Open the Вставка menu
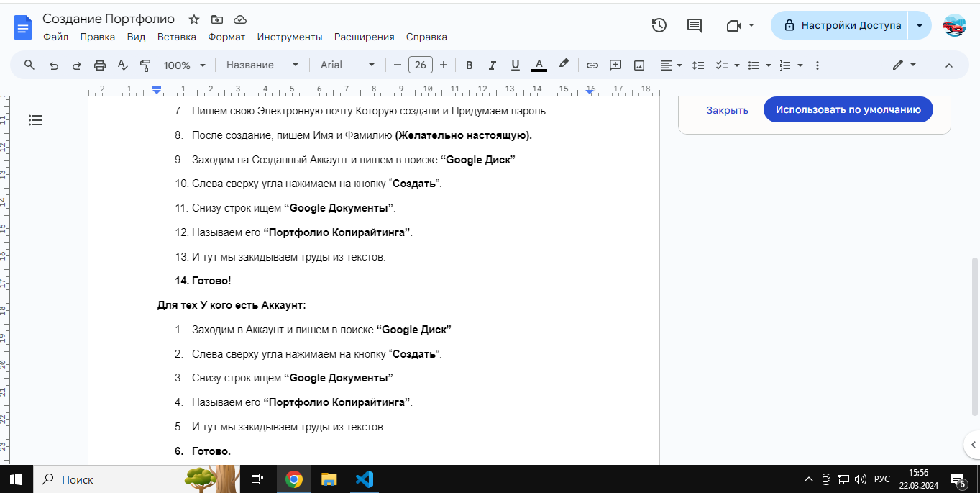Viewport: 980px width, 493px height. click(177, 37)
